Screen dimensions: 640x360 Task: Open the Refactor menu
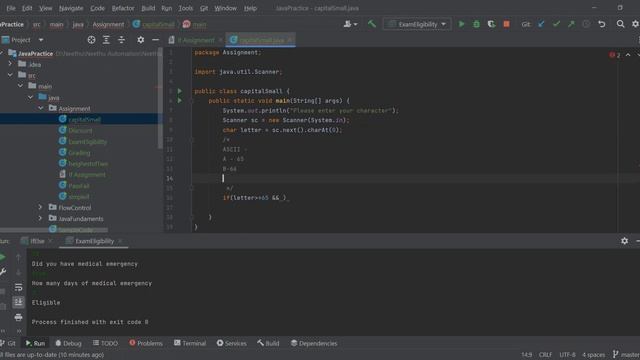(x=123, y=8)
